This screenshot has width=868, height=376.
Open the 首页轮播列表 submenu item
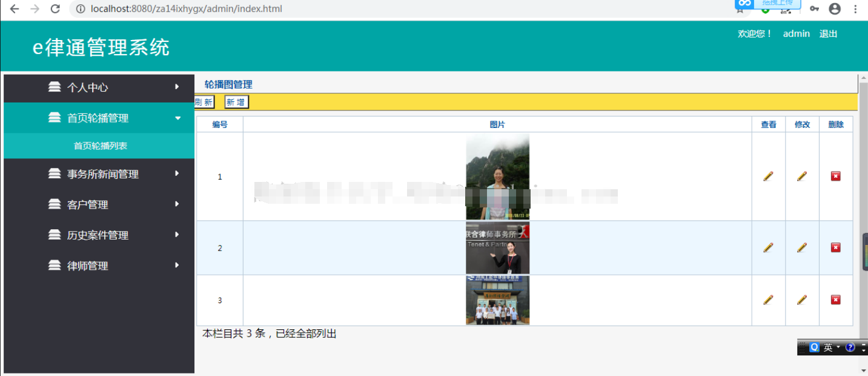(x=99, y=146)
